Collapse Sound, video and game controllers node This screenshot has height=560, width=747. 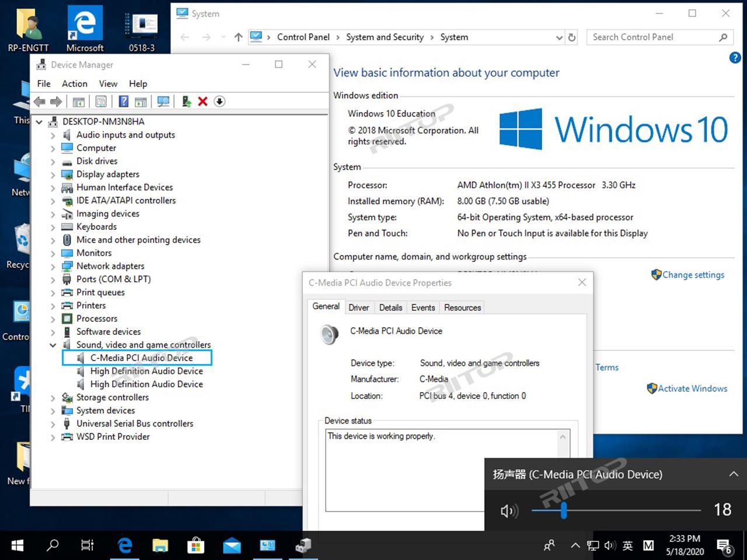click(53, 345)
